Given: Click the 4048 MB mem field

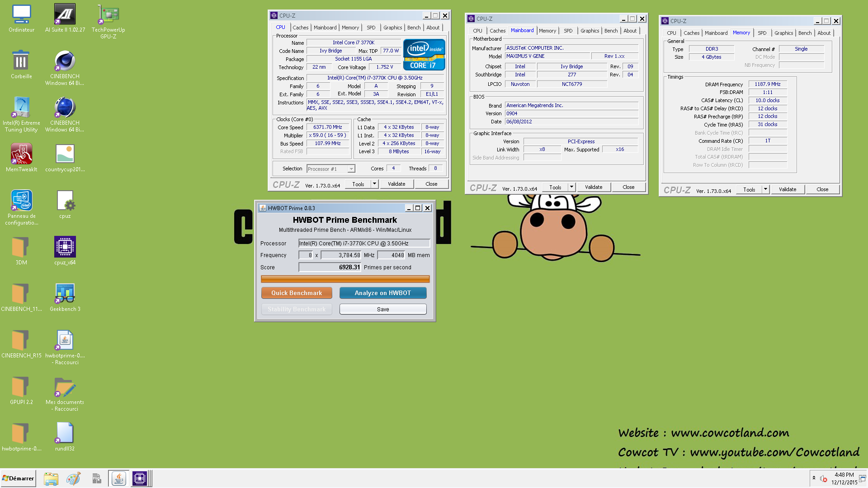Looking at the screenshot, I should pyautogui.click(x=391, y=255).
